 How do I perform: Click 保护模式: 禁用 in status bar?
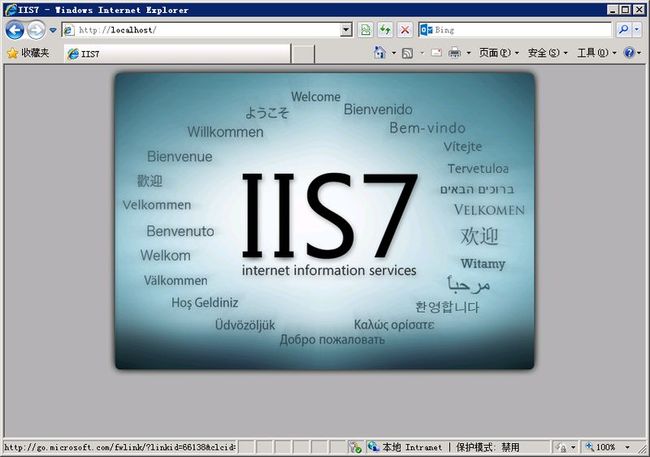[488, 447]
